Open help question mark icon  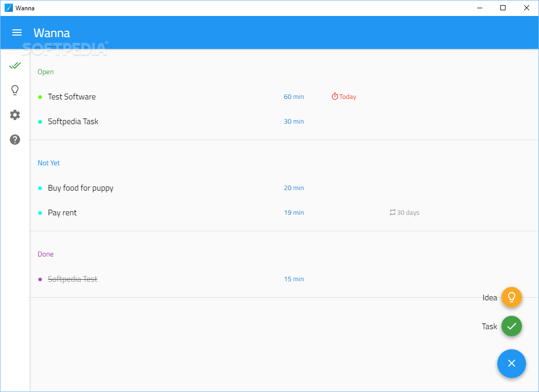[15, 140]
